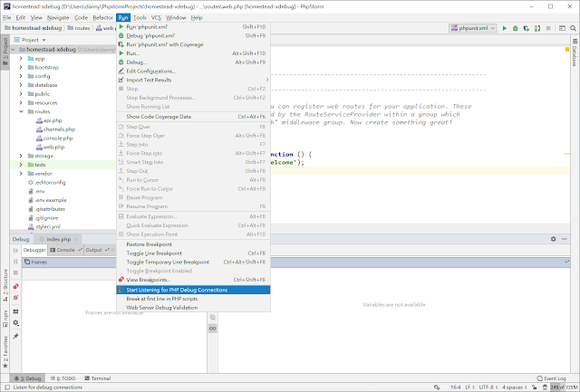The image size is (580, 392).
Task: Expand the storage folder
Action: click(21, 156)
